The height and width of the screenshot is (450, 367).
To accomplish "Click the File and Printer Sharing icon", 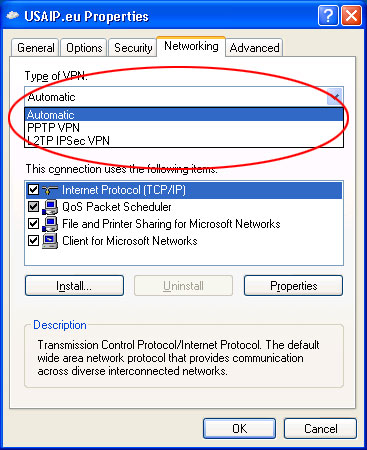I will coord(50,224).
